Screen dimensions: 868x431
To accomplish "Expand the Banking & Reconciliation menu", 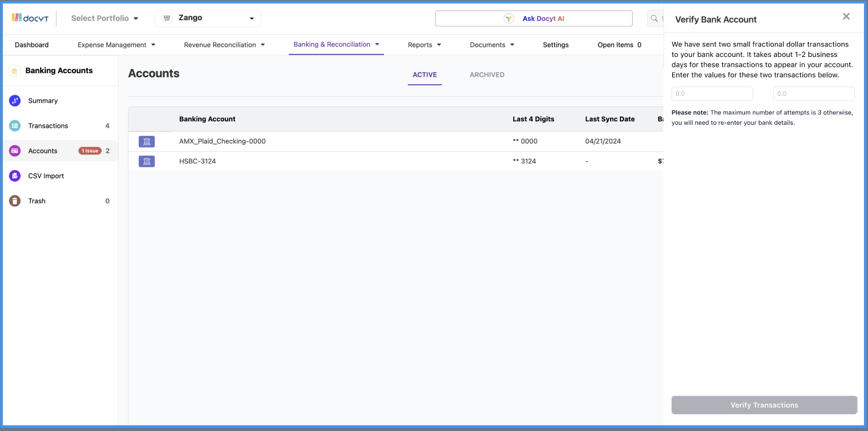I will point(336,44).
